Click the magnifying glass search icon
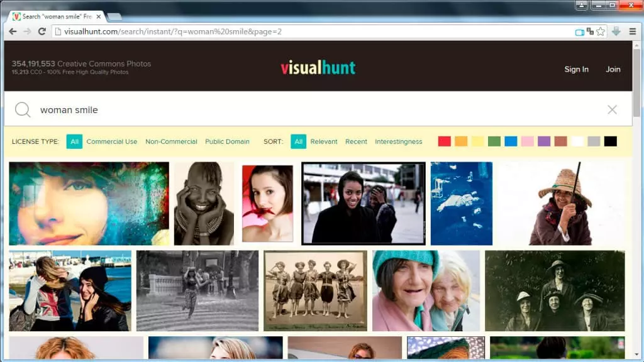Screen dimensions: 644x362 23,110
